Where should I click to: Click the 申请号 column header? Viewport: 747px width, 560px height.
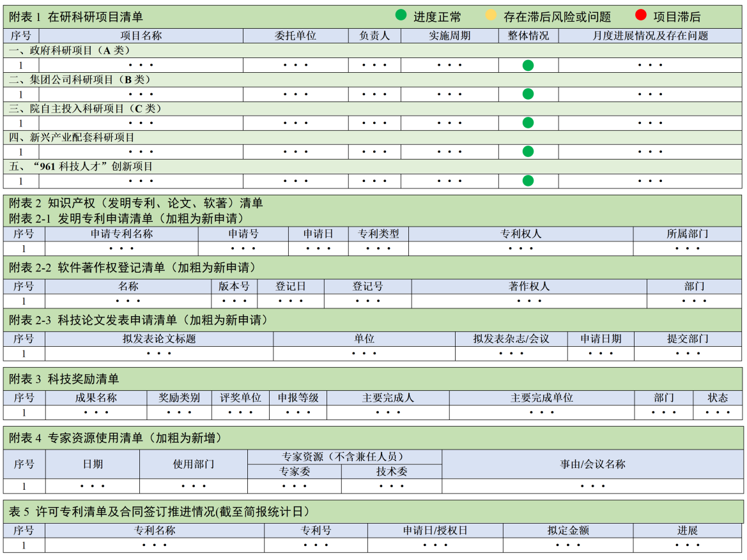(x=243, y=234)
